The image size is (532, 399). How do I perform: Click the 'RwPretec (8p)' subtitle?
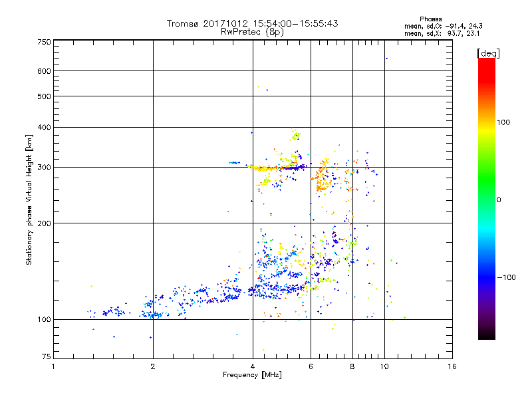pyautogui.click(x=252, y=32)
